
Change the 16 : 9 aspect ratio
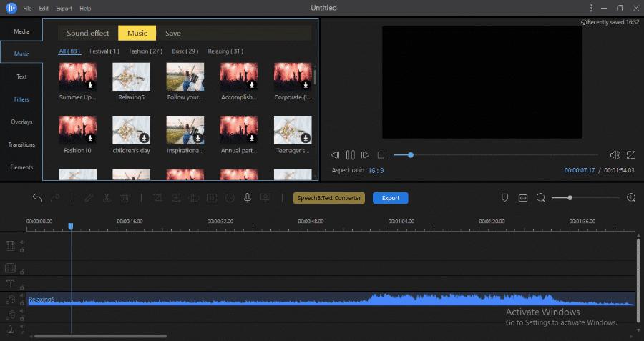(376, 170)
